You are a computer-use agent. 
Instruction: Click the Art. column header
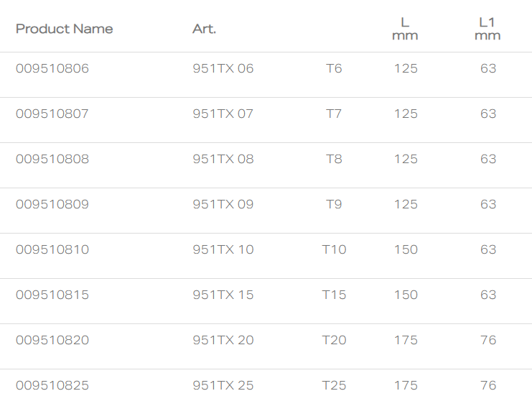click(204, 29)
